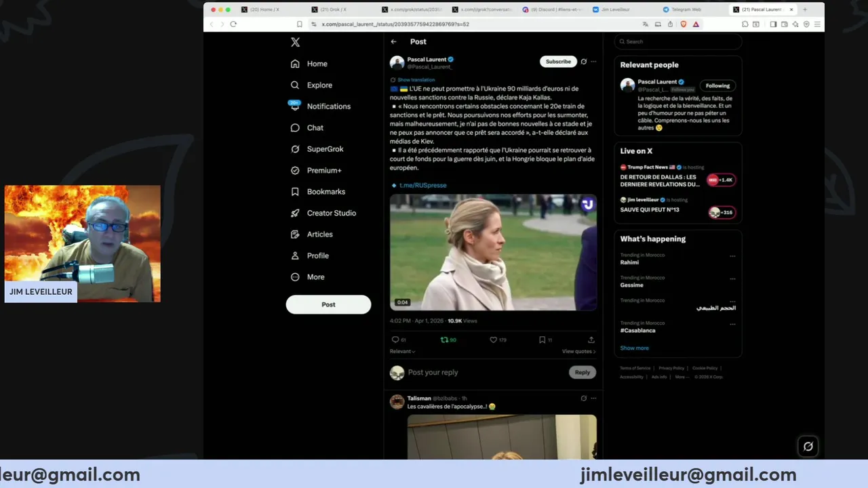868x488 pixels.
Task: Open the browser hamburger menu
Action: (817, 24)
